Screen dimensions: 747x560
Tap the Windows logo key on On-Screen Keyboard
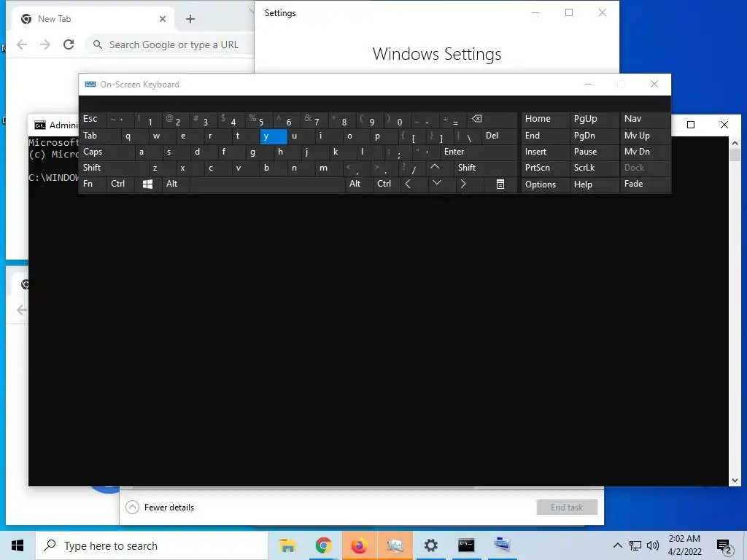(147, 184)
